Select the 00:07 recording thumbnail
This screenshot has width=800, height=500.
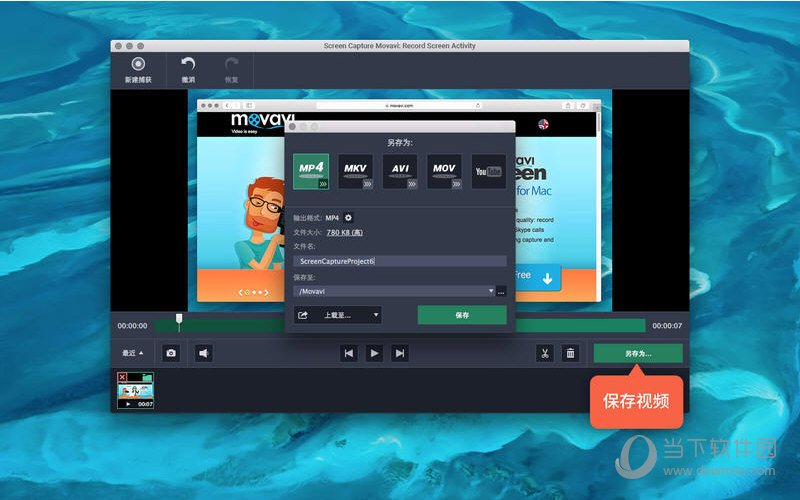tap(135, 391)
